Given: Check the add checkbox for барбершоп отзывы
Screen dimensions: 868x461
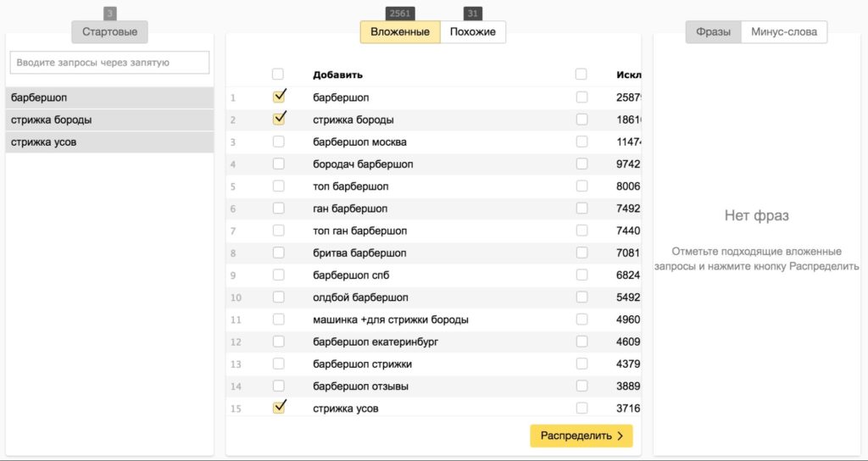Looking at the screenshot, I should [278, 386].
